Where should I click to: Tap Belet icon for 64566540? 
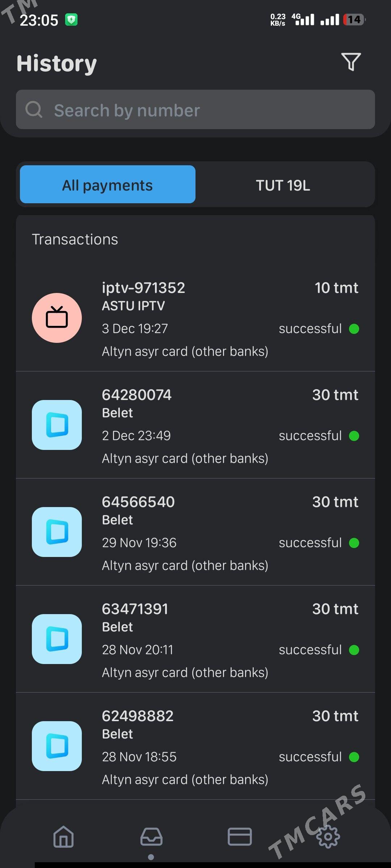(x=57, y=532)
